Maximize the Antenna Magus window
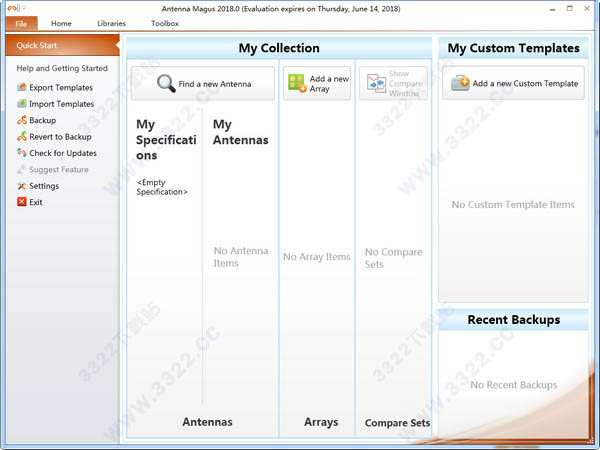 pos(570,8)
